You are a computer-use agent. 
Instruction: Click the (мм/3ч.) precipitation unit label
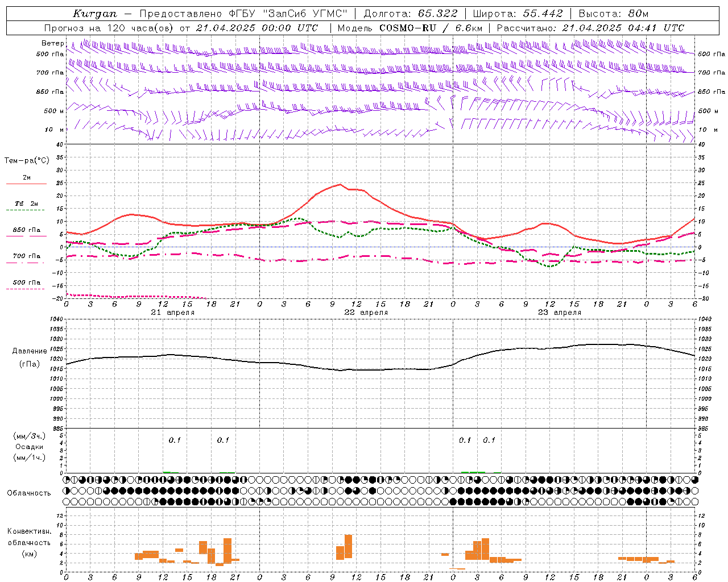coord(30,436)
